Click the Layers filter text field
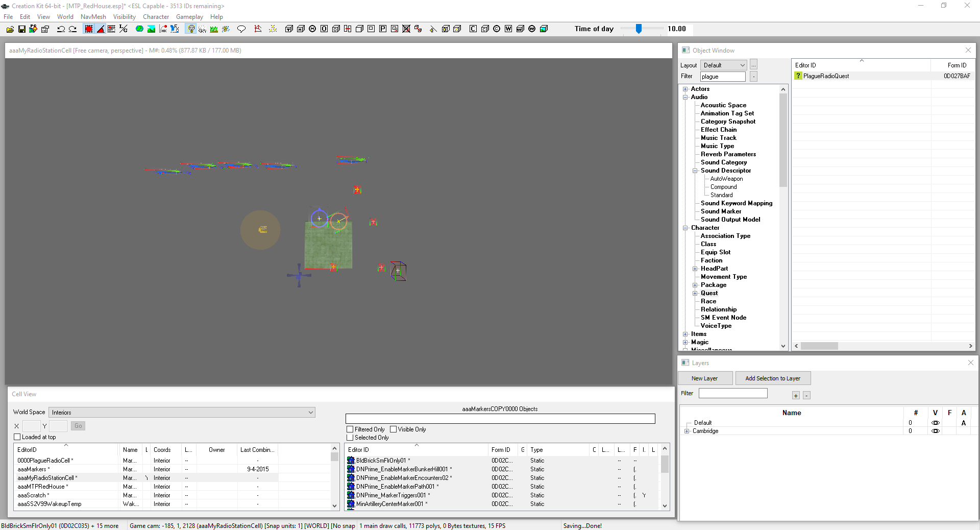The width and height of the screenshot is (980, 530). click(x=733, y=393)
